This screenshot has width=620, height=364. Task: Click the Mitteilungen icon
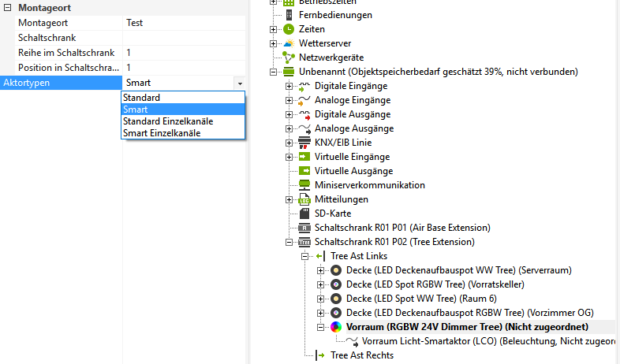[304, 199]
